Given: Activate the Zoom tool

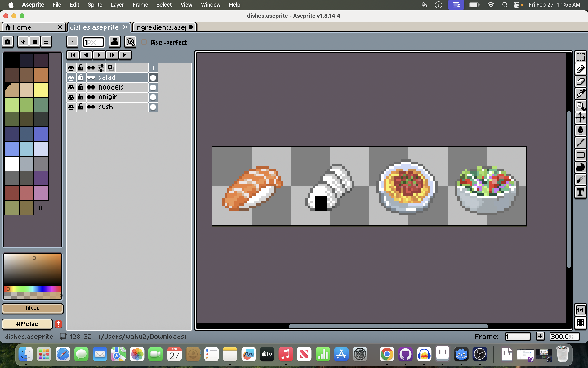Looking at the screenshot, I should click(x=580, y=106).
